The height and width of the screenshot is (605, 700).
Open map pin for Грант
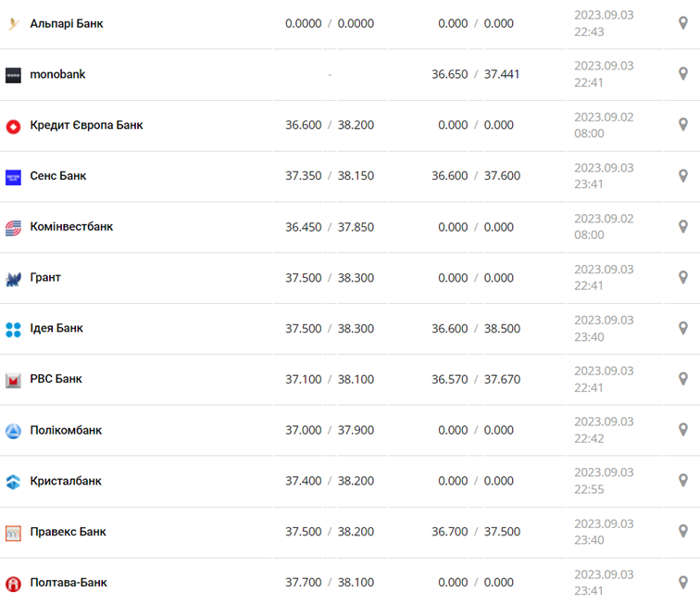(683, 277)
